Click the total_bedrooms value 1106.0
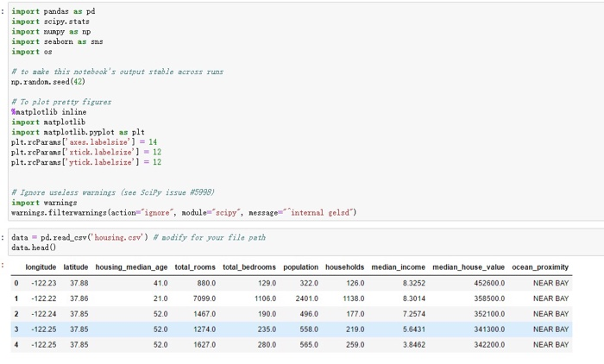The height and width of the screenshot is (364, 604). click(266, 298)
